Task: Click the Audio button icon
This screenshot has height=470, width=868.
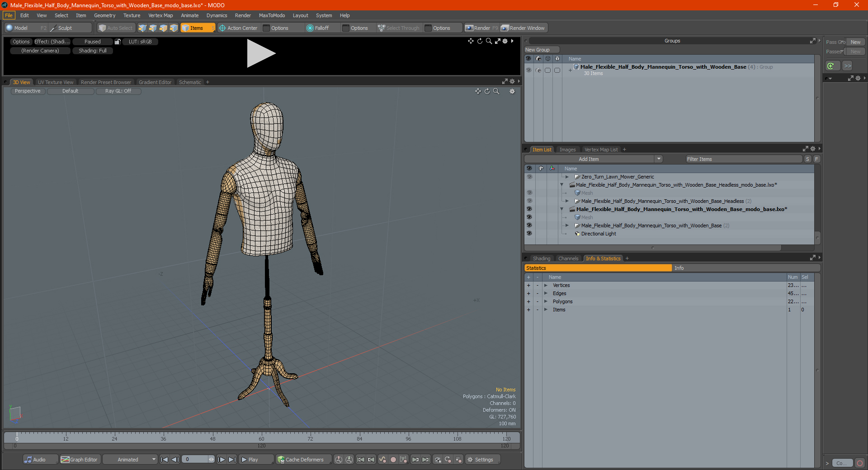Action: click(x=28, y=460)
